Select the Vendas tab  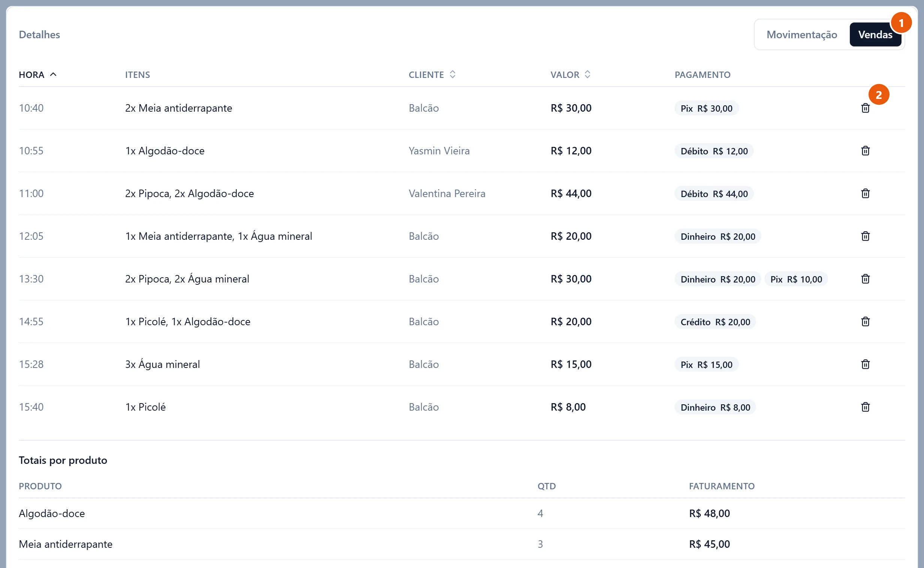(x=875, y=34)
